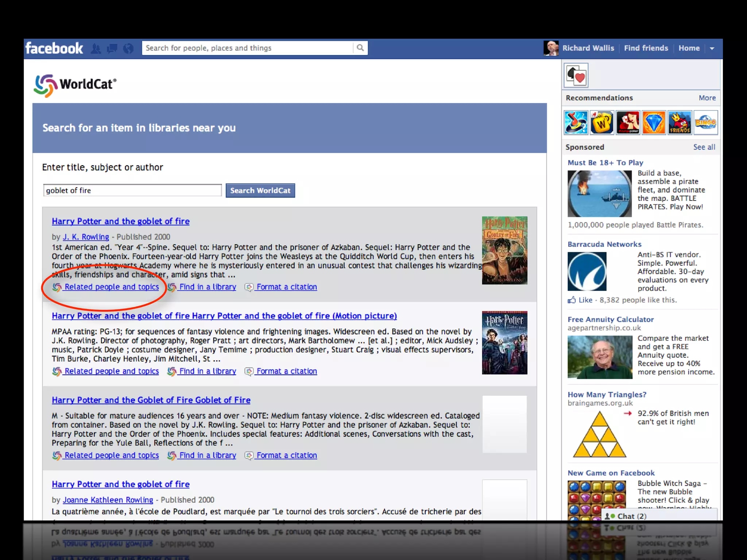Open Find friends in top bar
The width and height of the screenshot is (747, 560).
click(x=646, y=48)
